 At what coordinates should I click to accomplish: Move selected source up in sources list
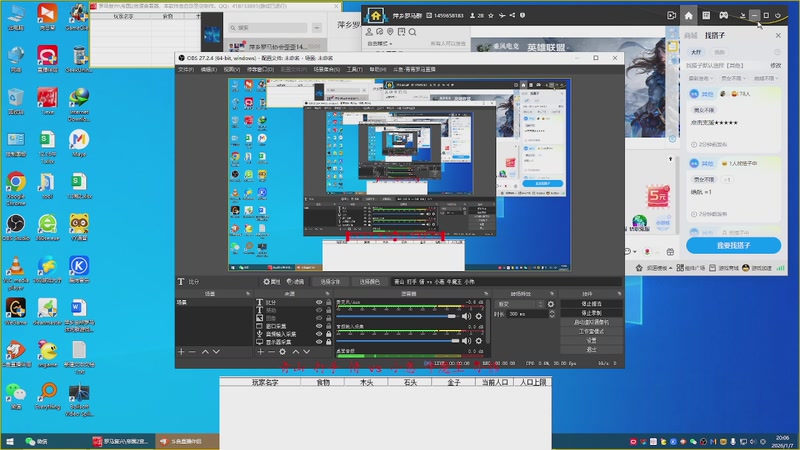tap(295, 352)
